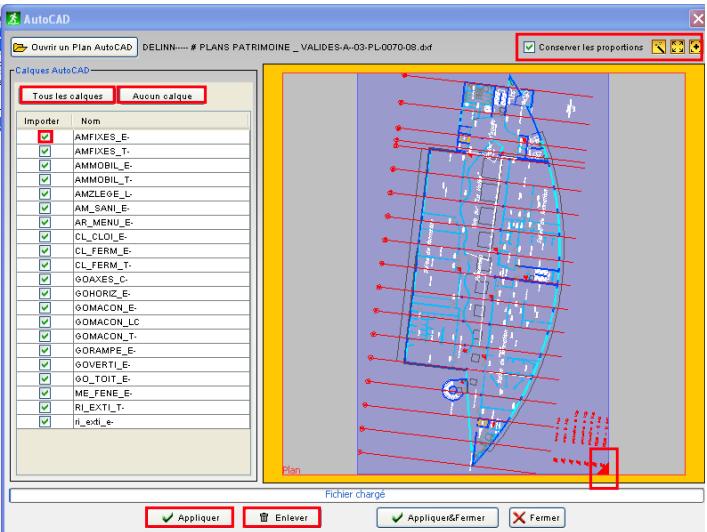
Task: Click the magic wand auto-fit icon
Action: click(658, 47)
